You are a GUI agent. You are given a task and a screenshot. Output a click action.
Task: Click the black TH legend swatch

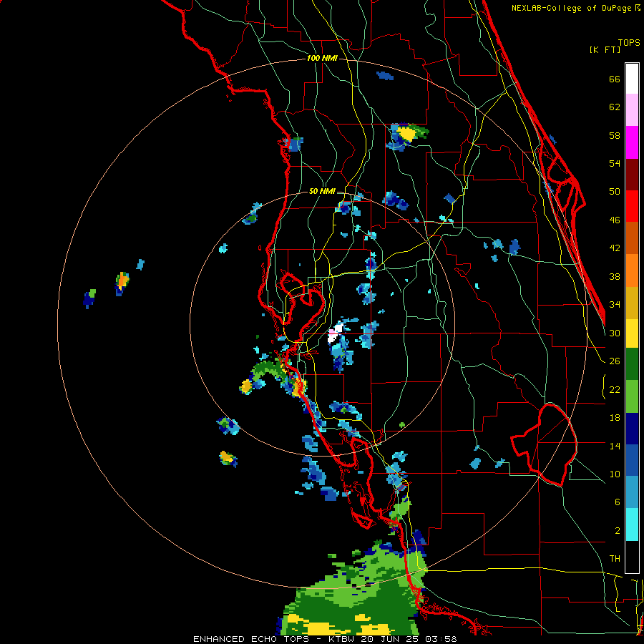[x=632, y=557]
